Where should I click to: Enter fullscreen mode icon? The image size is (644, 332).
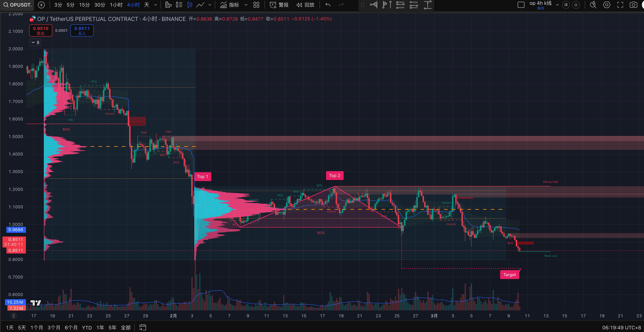coord(620,5)
